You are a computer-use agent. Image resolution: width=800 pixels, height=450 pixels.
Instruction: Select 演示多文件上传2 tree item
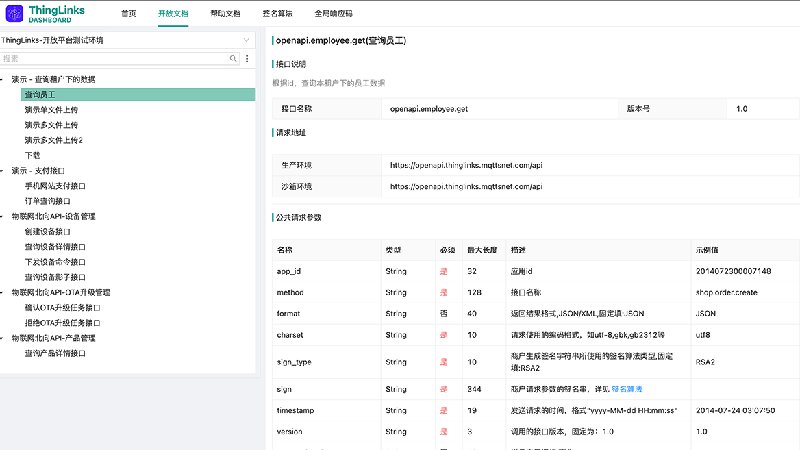(54, 140)
